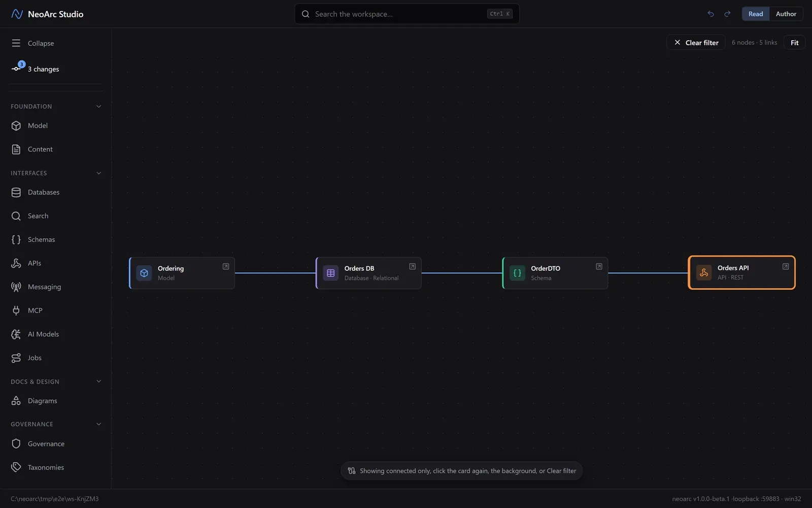Click the Orders API webhook icon on card
The height and width of the screenshot is (508, 812).
(704, 273)
